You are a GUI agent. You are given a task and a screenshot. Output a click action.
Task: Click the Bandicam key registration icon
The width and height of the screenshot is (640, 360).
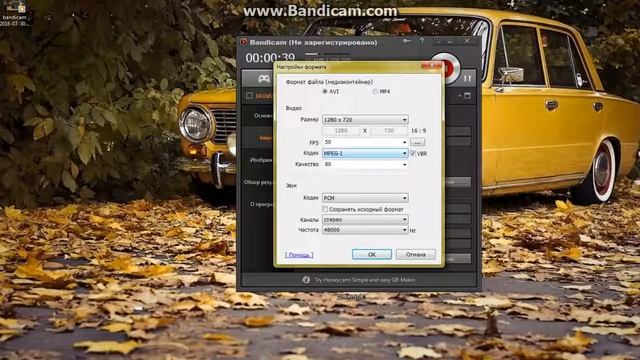click(407, 41)
